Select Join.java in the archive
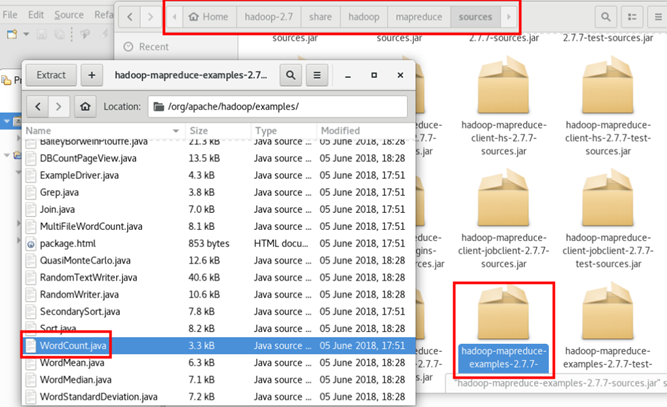 point(219,209)
